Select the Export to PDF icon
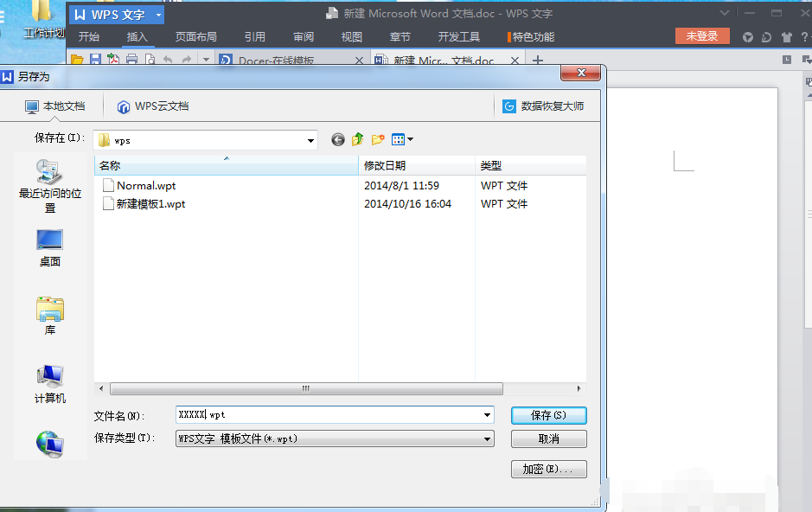This screenshot has height=512, width=812. click(x=113, y=59)
